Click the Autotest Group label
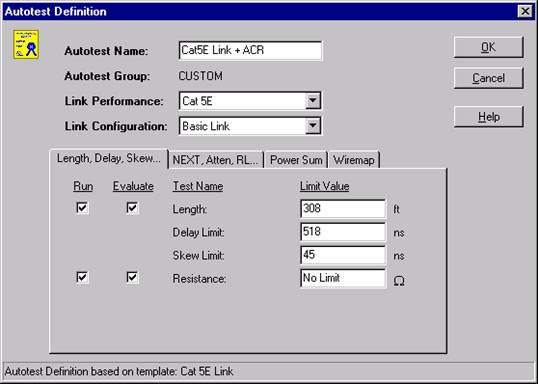 (x=107, y=76)
